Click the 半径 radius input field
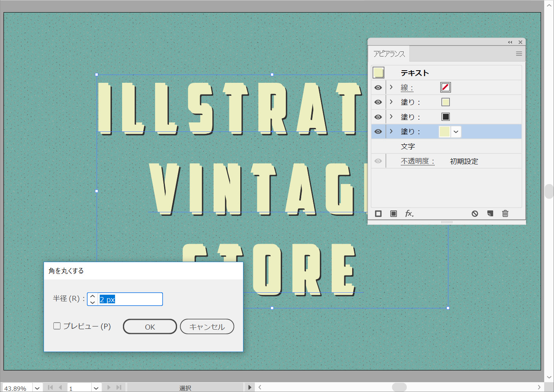Viewport: 554px width, 392px height. pos(130,299)
